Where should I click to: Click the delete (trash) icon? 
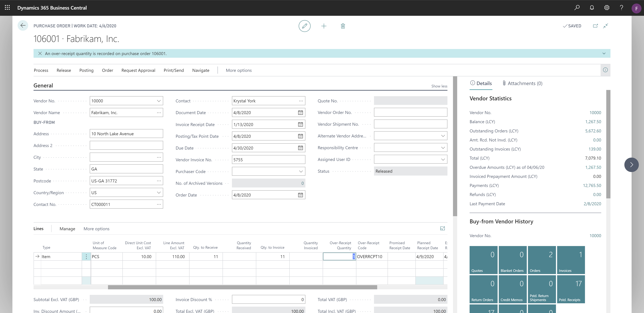(x=343, y=26)
